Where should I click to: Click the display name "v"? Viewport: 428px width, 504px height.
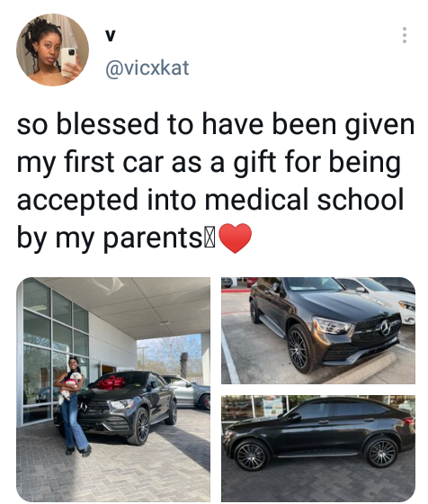click(110, 36)
